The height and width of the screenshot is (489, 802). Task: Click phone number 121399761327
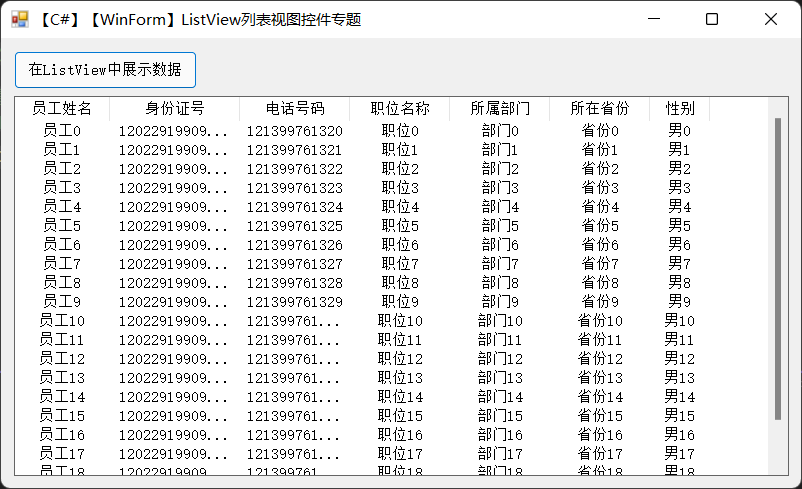click(x=295, y=264)
